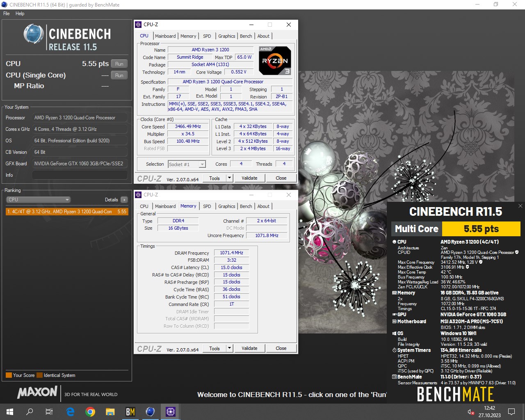The height and width of the screenshot is (420, 525).
Task: Switch to Graphics tab in bottom CPU-Z
Action: [226, 206]
